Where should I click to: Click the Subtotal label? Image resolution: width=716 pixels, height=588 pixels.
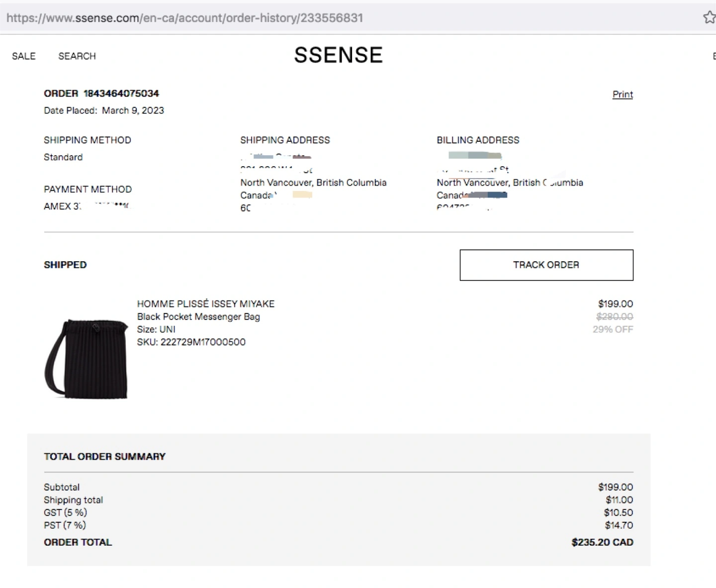(x=62, y=488)
